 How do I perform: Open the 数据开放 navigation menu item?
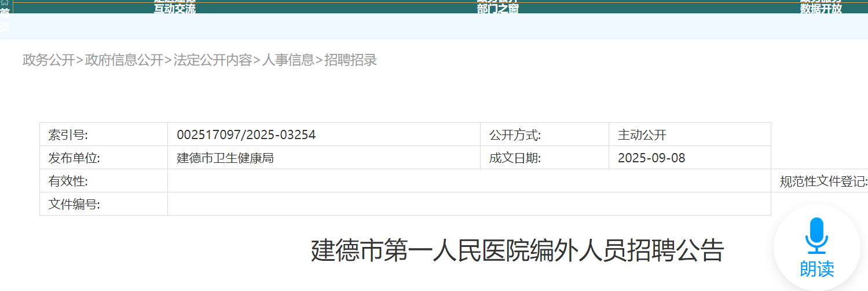pos(821,9)
